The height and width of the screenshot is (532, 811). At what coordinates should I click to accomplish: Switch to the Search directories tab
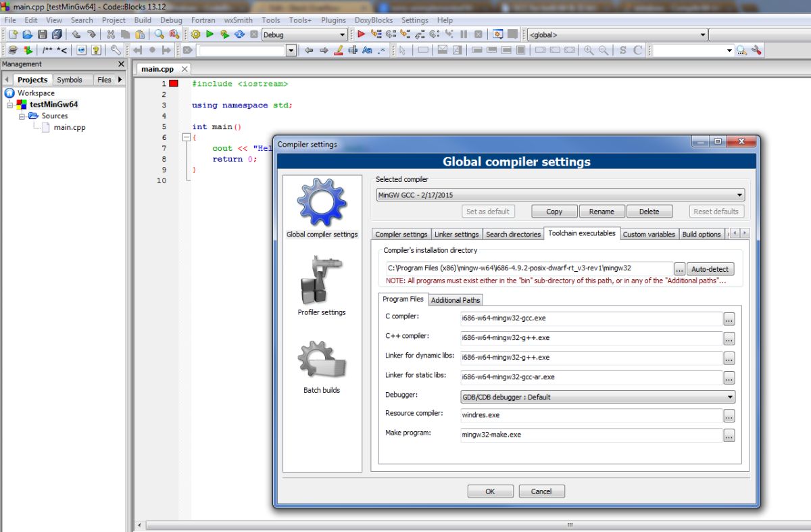[x=514, y=234]
